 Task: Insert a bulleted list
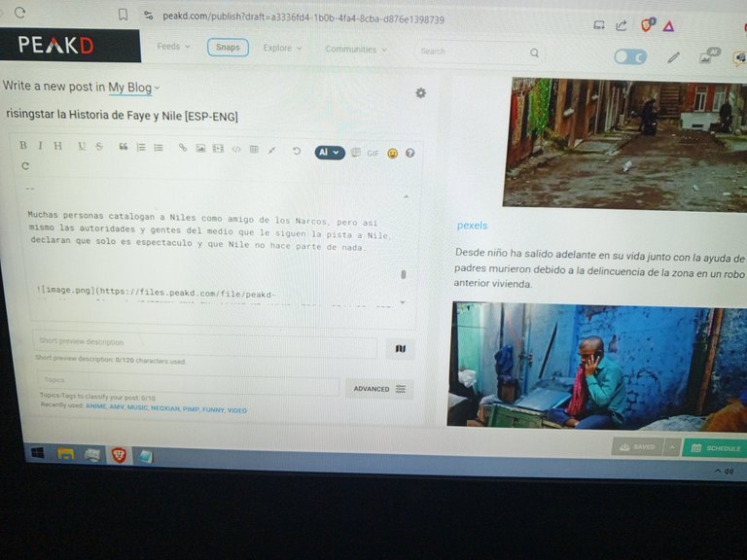coord(159,148)
